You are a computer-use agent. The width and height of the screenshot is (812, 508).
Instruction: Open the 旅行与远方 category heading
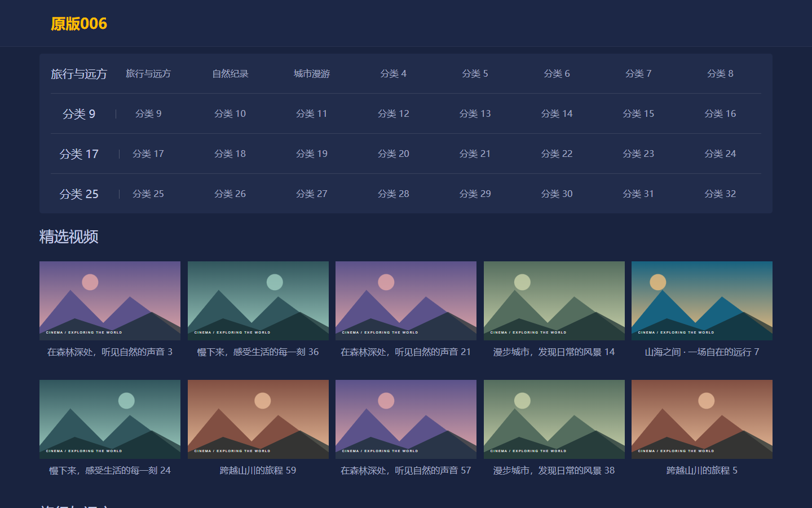click(x=79, y=74)
